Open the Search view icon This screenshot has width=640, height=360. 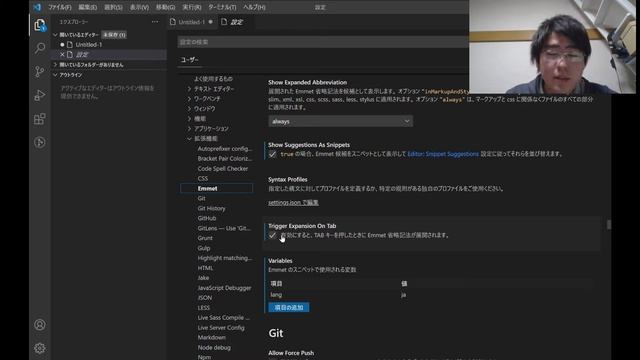(x=40, y=48)
